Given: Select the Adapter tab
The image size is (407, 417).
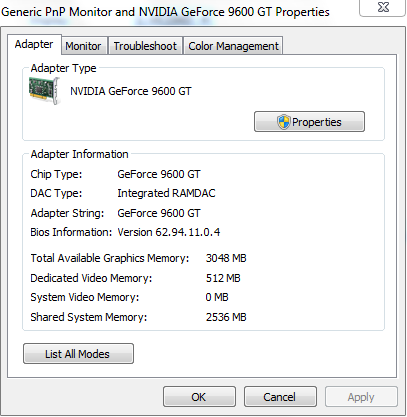Looking at the screenshot, I should (x=34, y=44).
